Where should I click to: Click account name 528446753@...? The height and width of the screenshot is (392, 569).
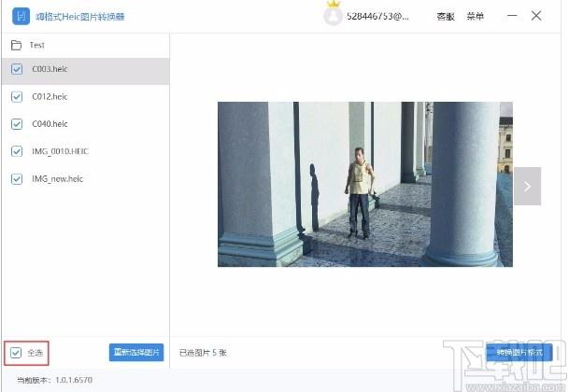pyautogui.click(x=377, y=16)
